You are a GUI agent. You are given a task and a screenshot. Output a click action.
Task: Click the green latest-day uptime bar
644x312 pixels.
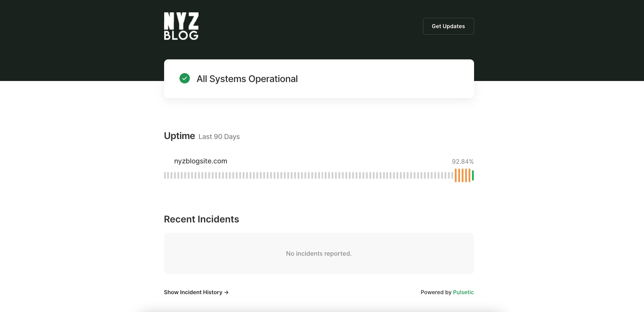pyautogui.click(x=473, y=175)
